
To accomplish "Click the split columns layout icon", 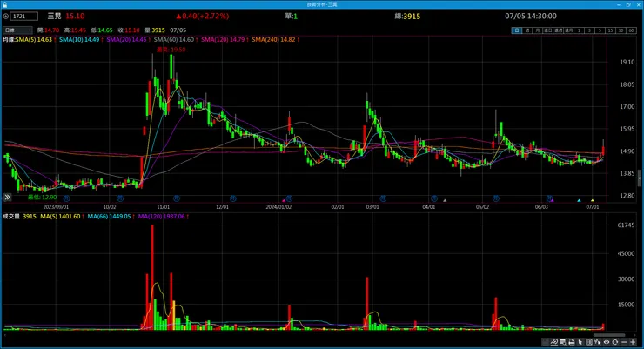I will tap(589, 342).
